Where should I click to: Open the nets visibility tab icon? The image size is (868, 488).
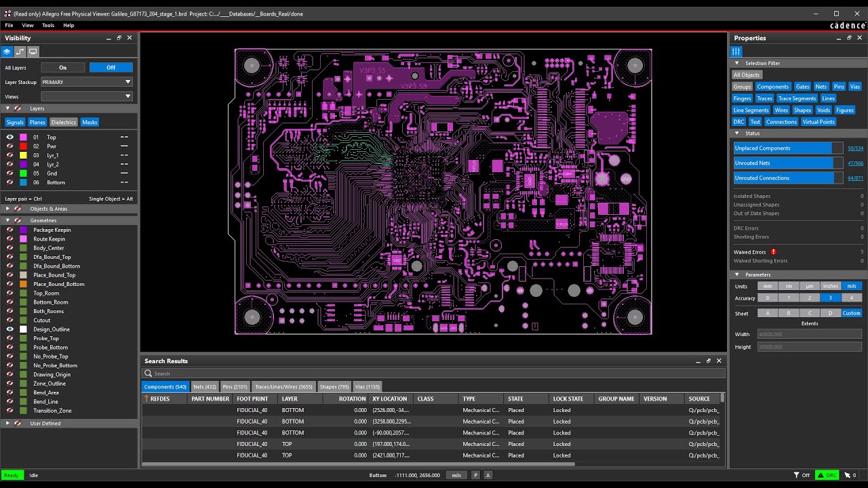pyautogui.click(x=20, y=52)
